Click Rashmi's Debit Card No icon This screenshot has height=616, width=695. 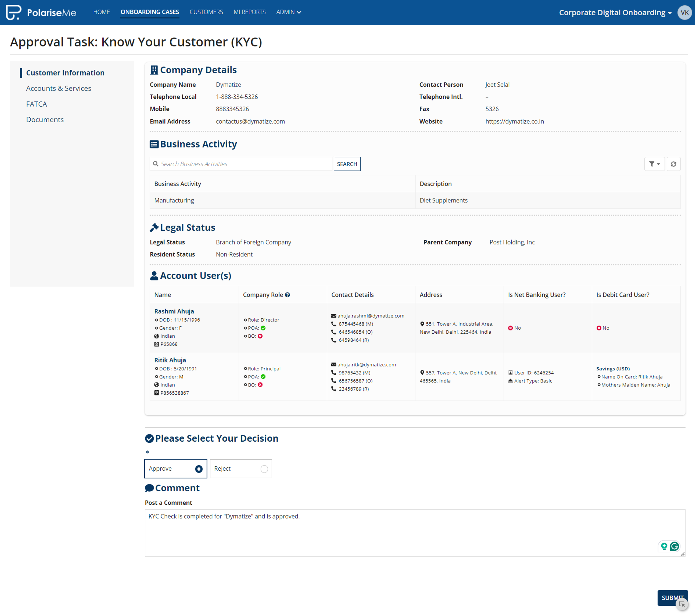tap(599, 328)
